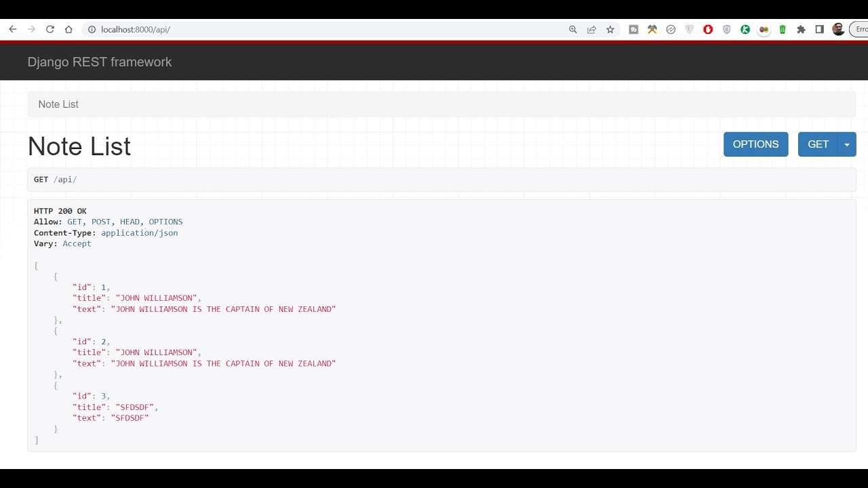Screen dimensions: 868x488
Task: View site information icon in address bar
Action: [x=91, y=29]
